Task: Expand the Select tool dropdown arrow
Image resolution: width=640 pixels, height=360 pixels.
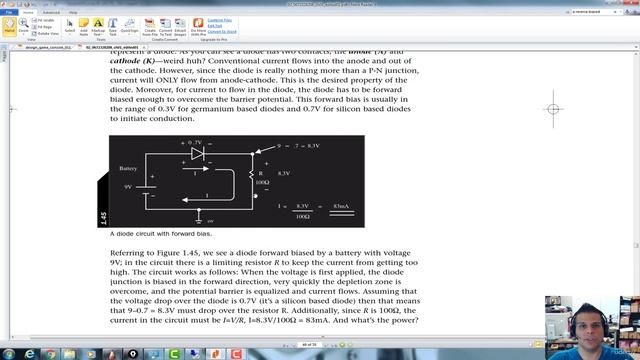Action: (x=70, y=34)
